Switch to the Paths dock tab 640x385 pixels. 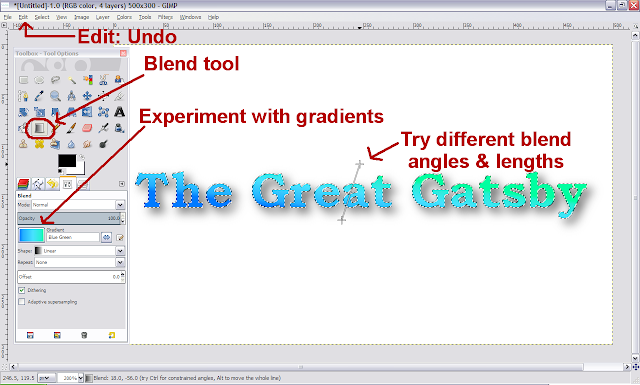click(38, 184)
